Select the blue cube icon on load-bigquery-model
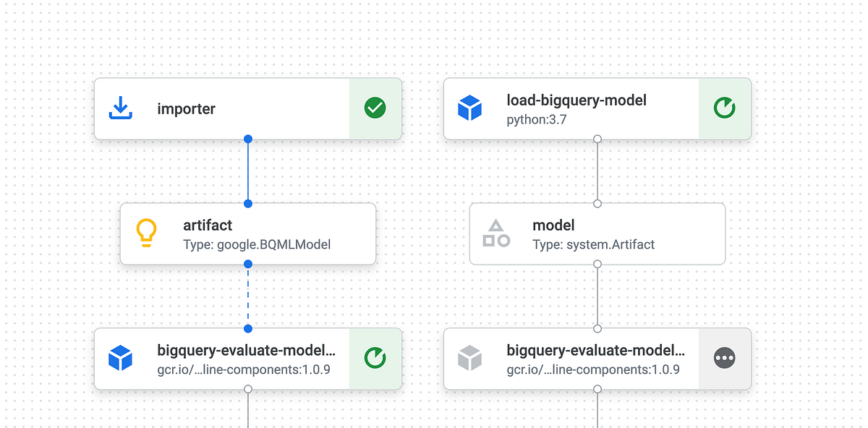The width and height of the screenshot is (868, 428). [471, 108]
